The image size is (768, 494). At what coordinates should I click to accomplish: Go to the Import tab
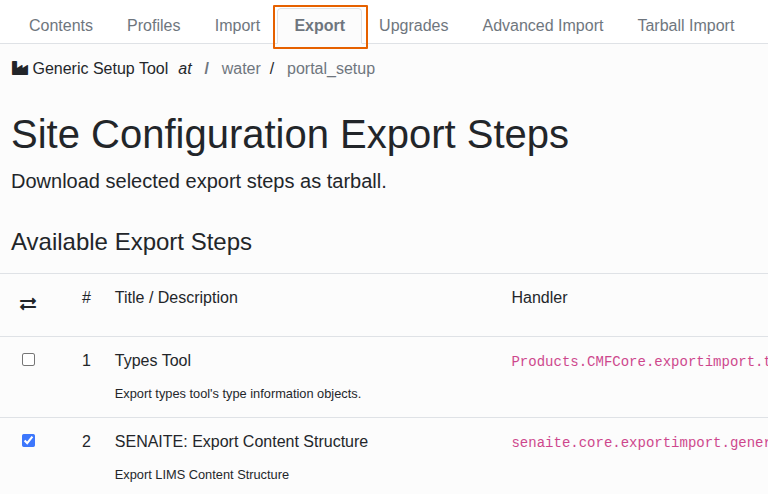[237, 26]
